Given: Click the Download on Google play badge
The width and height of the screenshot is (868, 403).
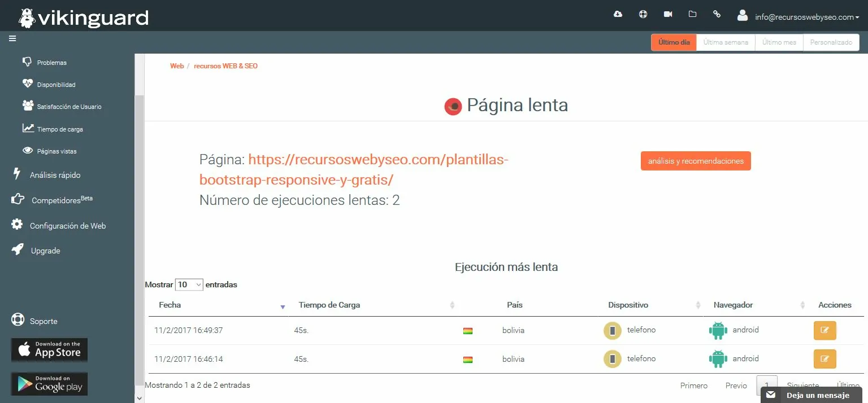Looking at the screenshot, I should coord(50,384).
